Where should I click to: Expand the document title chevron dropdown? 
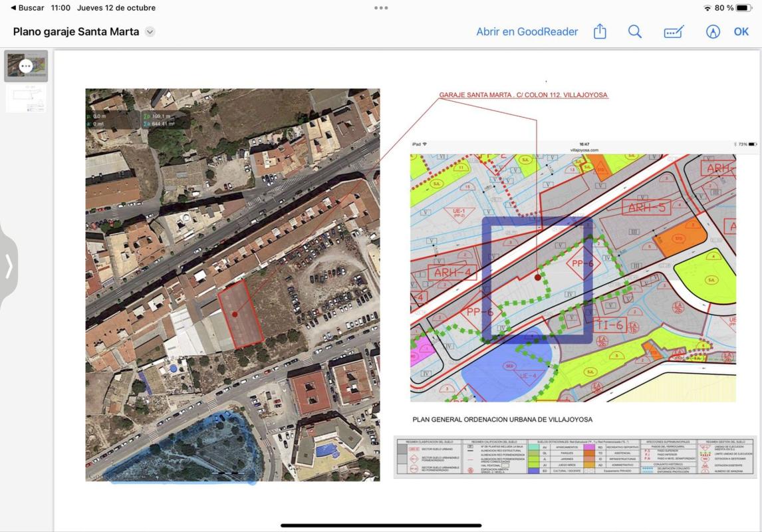pyautogui.click(x=150, y=32)
